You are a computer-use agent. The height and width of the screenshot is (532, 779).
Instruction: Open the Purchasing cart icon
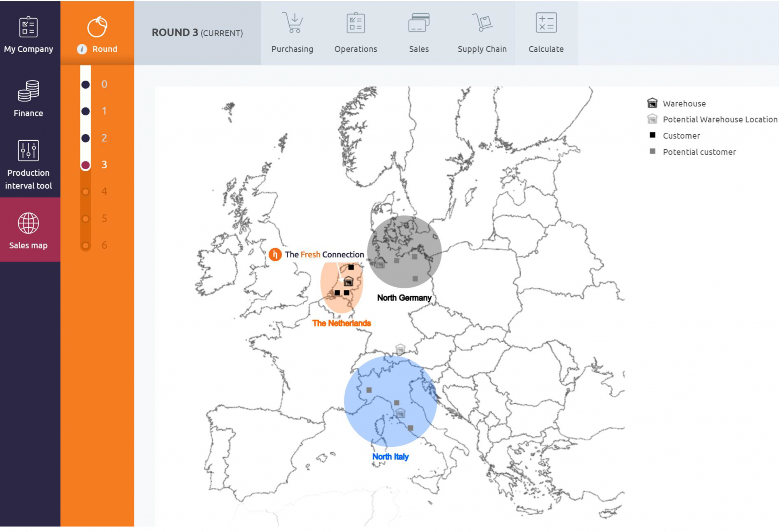click(x=292, y=23)
